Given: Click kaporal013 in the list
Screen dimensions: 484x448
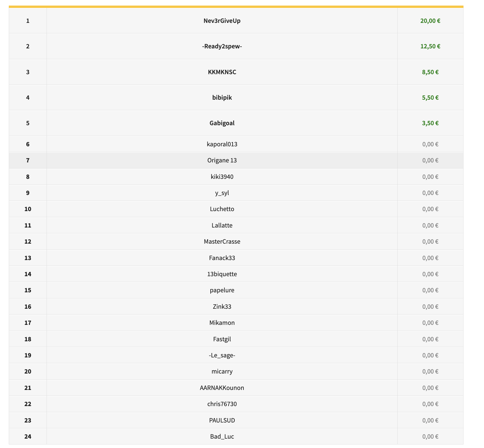Looking at the screenshot, I should tap(222, 144).
